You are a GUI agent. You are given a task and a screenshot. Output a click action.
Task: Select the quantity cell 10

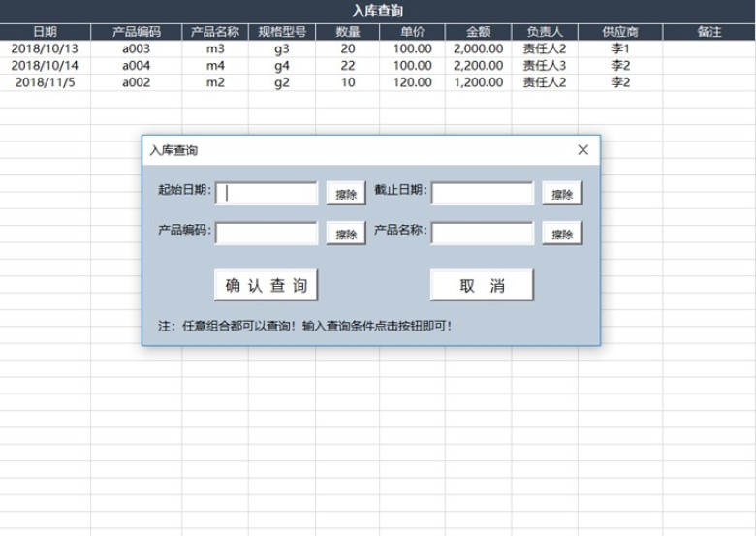(348, 82)
